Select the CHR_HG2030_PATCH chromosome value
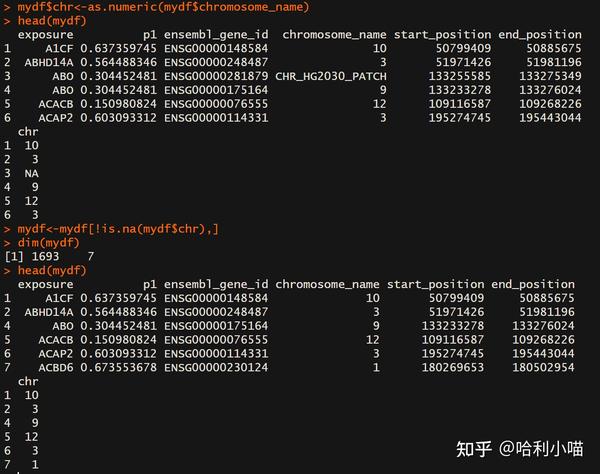This screenshot has width=600, height=474. (329, 75)
